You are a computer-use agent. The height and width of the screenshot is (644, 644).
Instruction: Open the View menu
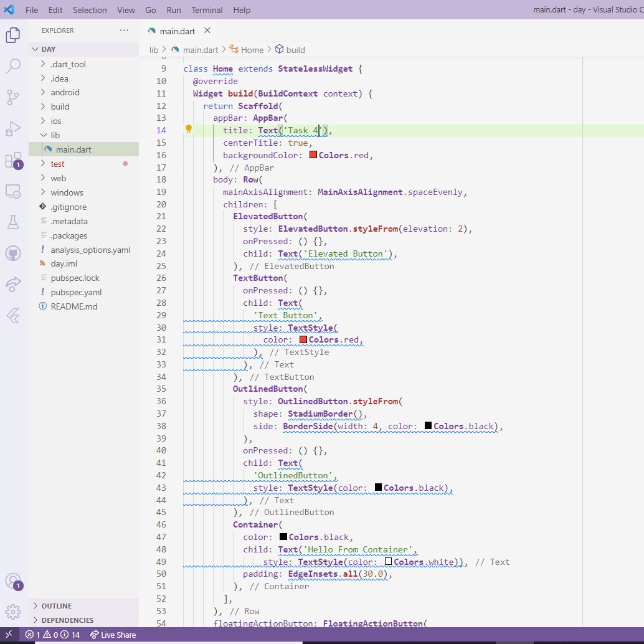tap(126, 10)
